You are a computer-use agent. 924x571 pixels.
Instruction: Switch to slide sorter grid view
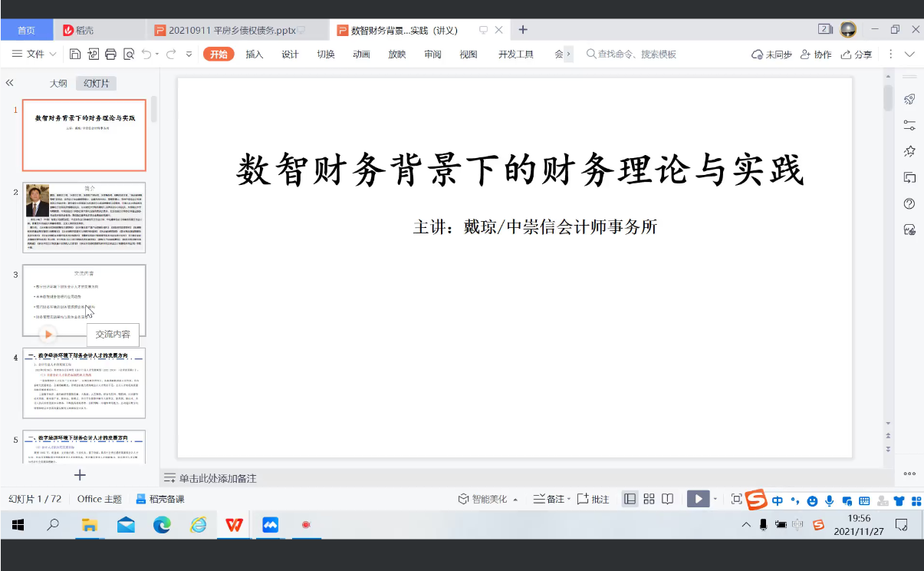tap(649, 499)
